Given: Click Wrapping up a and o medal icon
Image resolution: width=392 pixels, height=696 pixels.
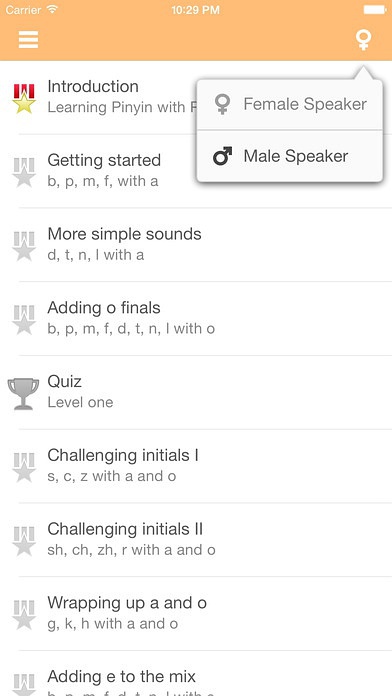Looking at the screenshot, I should [24, 614].
